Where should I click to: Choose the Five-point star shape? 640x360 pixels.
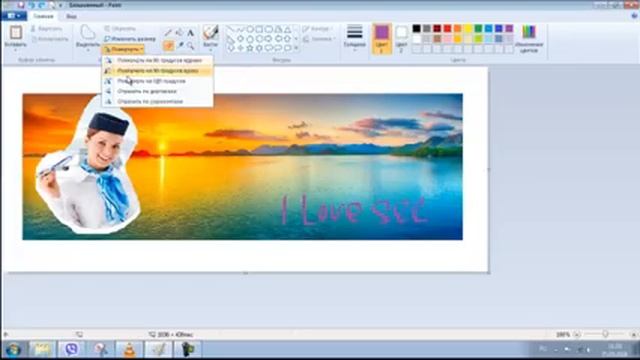(249, 48)
